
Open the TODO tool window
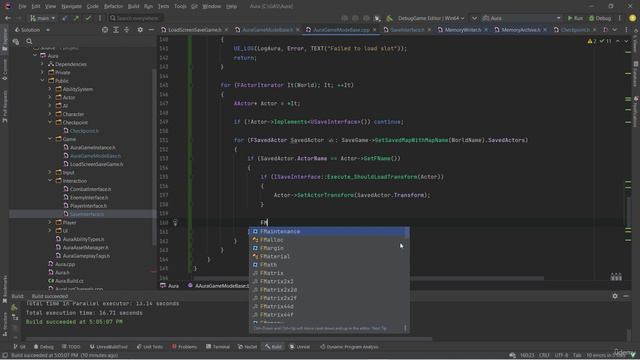pos(71,347)
